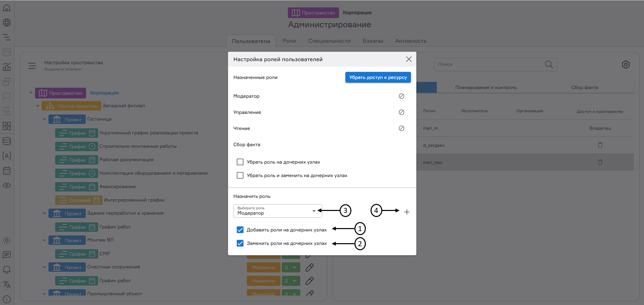Image resolution: width=644 pixels, height=305 pixels.
Task: Open the home icon in left sidebar
Action: (7, 8)
